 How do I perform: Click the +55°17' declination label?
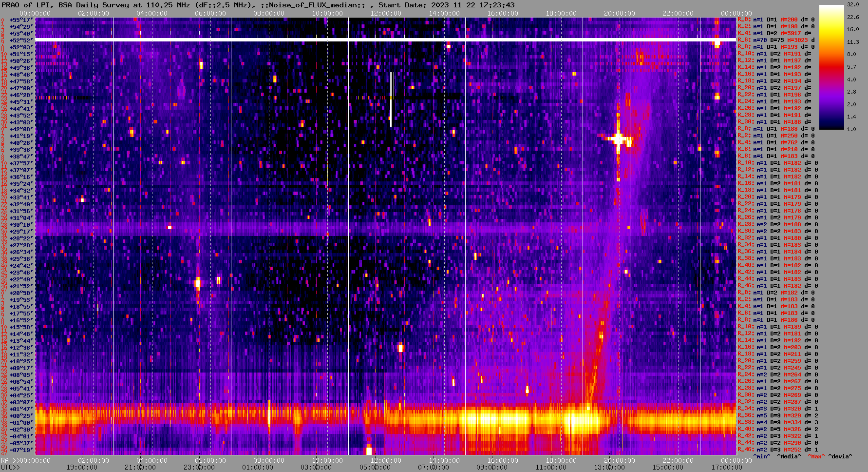[21, 20]
